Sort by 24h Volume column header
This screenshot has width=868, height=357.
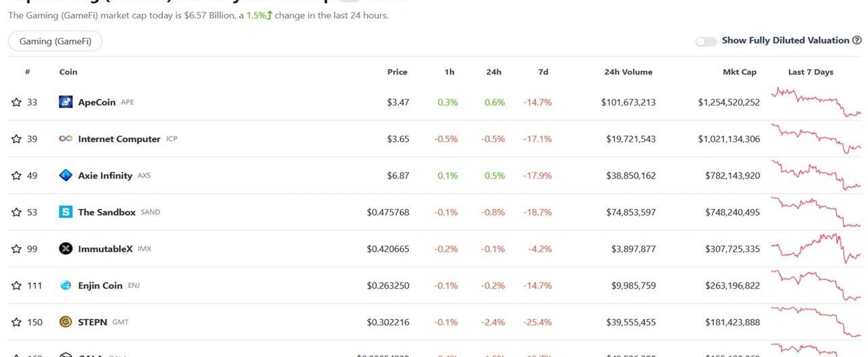coord(628,72)
